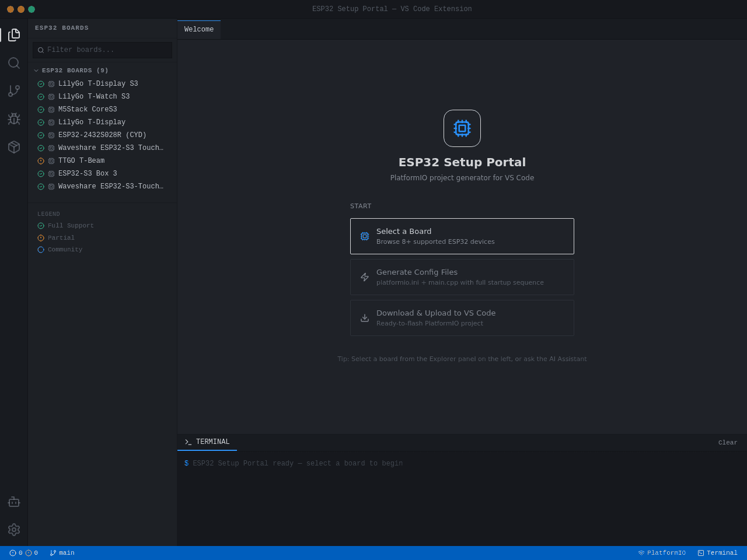Clear the terminal output
747x560 pixels.
(728, 443)
